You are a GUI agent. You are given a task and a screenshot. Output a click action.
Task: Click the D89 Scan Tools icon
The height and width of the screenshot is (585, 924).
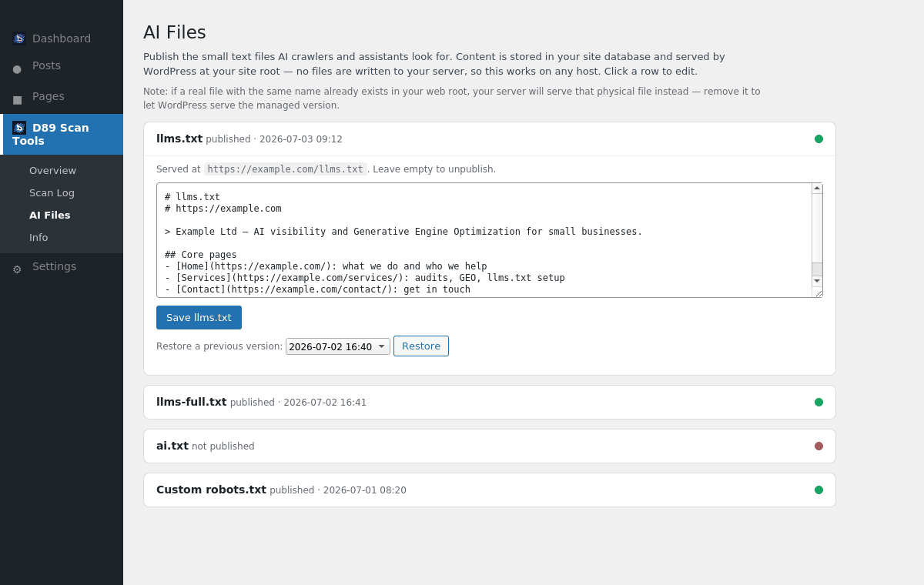click(19, 128)
